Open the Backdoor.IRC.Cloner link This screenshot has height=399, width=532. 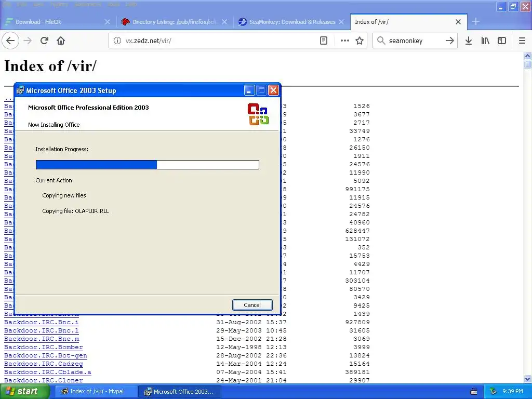(44, 380)
